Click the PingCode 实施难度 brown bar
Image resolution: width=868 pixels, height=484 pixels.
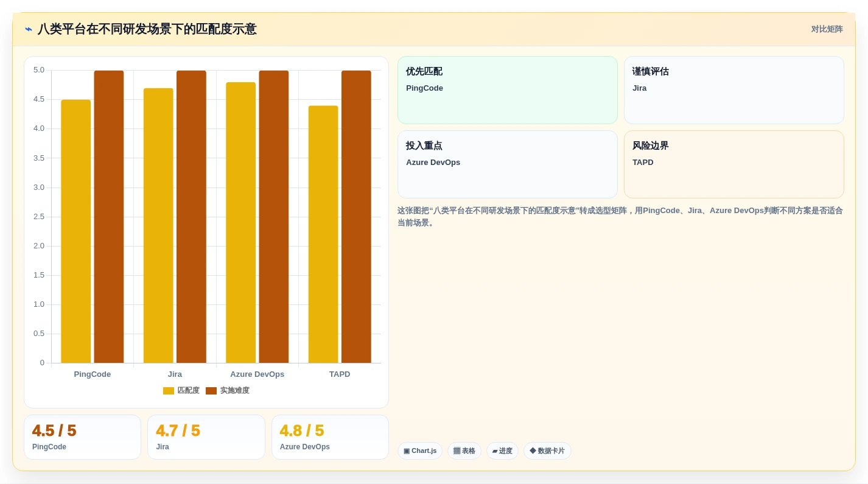tap(109, 217)
